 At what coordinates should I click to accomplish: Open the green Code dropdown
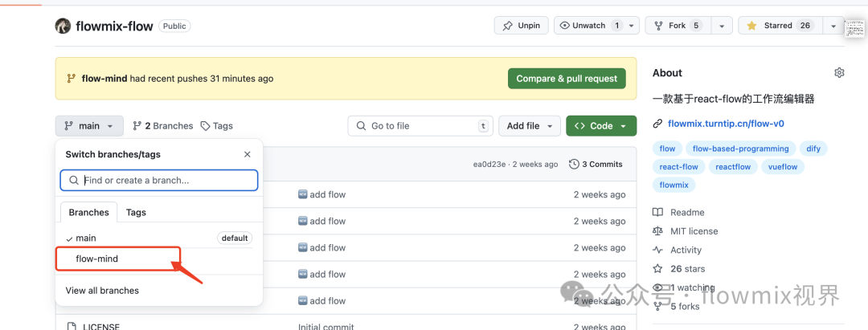(x=601, y=126)
